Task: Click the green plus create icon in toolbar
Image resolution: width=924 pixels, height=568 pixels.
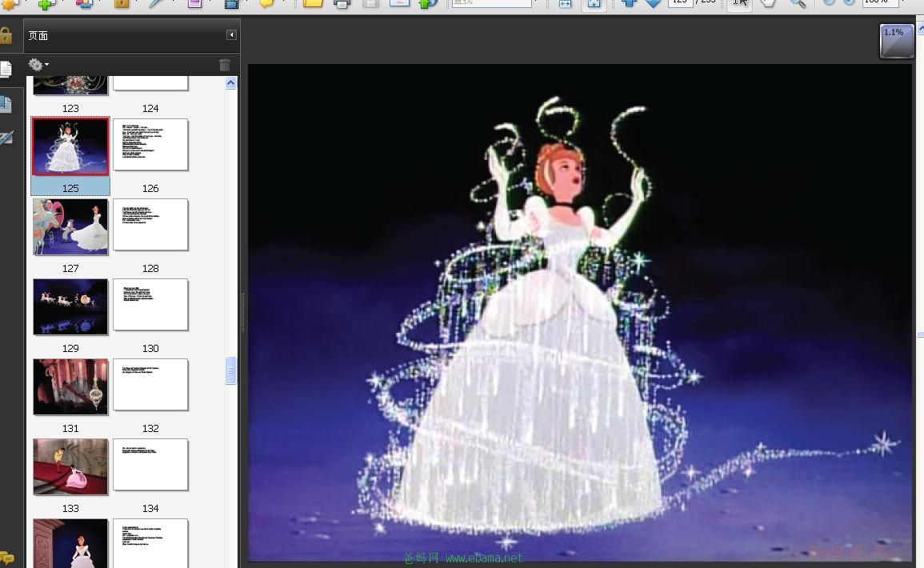Action: point(46,4)
